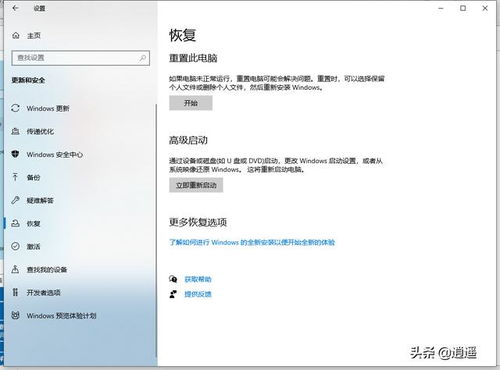Click the 恢复 recovery icon in sidebar
500x370 pixels.
(15, 223)
